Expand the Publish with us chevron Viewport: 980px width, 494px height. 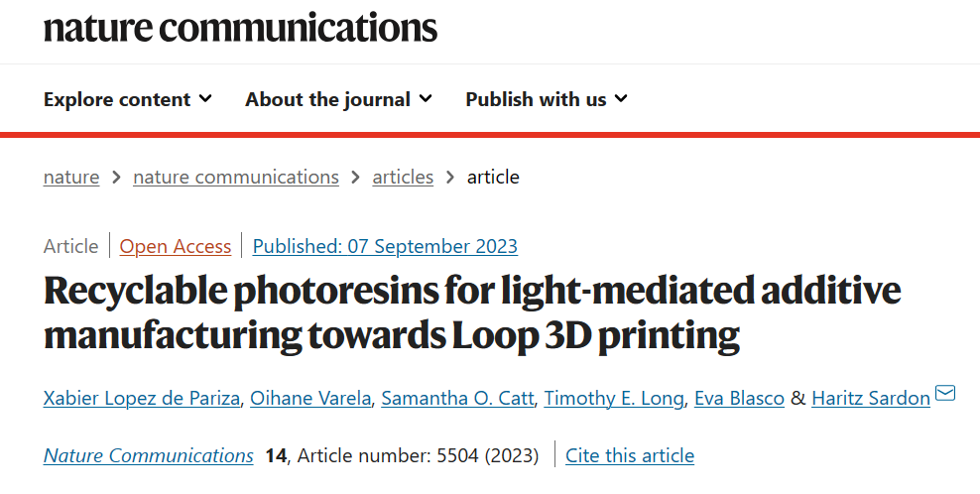click(x=621, y=98)
